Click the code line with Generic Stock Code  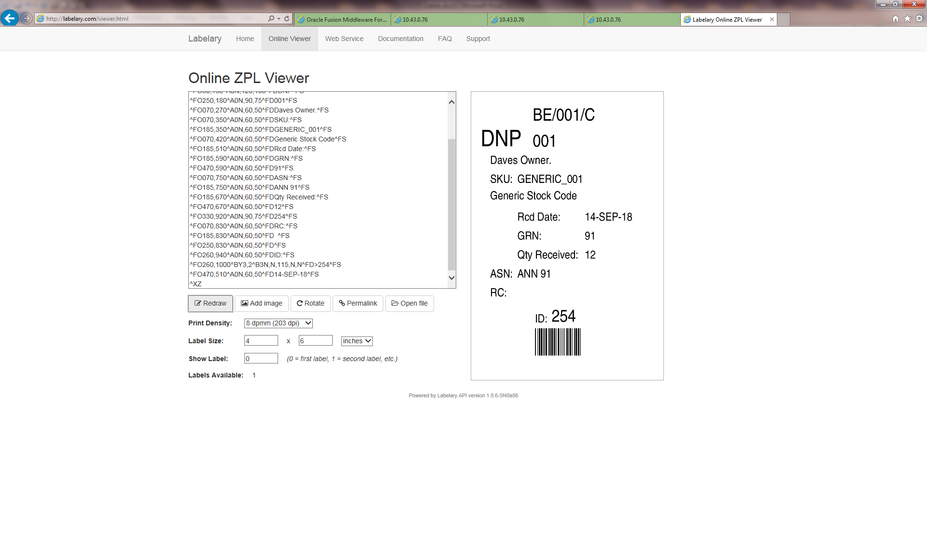(268, 139)
